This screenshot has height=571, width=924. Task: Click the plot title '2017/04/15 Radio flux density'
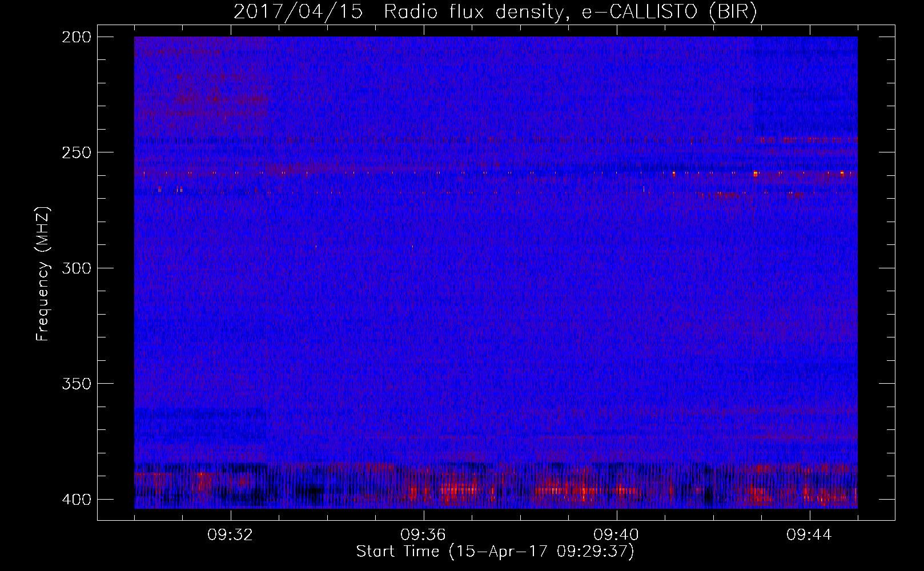coord(495,12)
